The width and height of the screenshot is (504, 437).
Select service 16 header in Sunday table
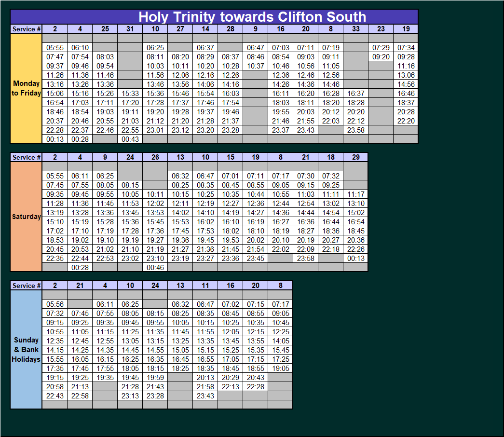[231, 286]
